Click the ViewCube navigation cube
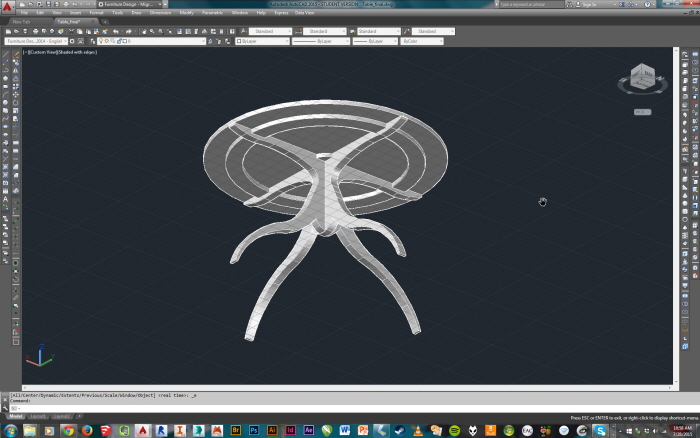Screen dimensions: 700x438 pyautogui.click(x=641, y=76)
